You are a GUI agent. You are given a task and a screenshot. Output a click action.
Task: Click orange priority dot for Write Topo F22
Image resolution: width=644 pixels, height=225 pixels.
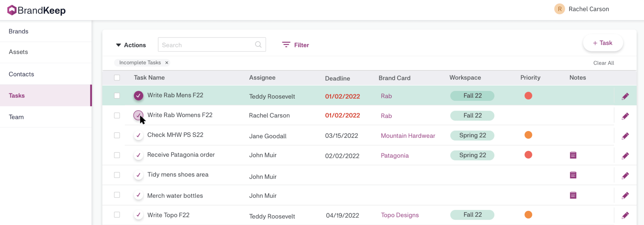(x=528, y=214)
